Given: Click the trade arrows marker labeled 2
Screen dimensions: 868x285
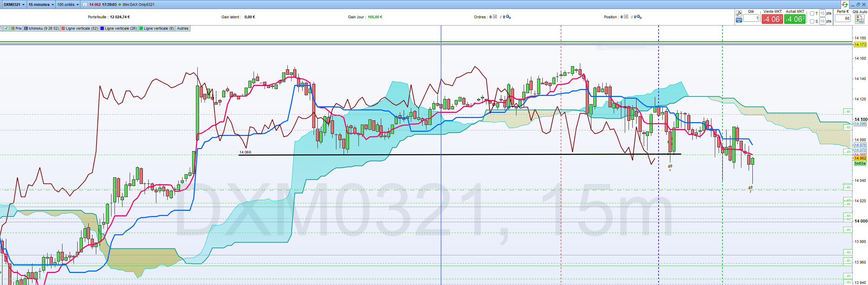Looking at the screenshot, I should 750,188.
